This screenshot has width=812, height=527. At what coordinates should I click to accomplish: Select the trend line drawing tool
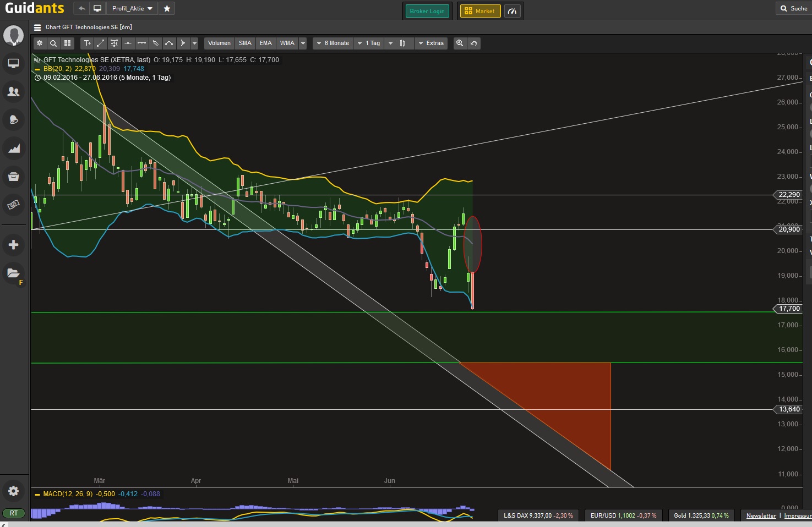coord(101,43)
